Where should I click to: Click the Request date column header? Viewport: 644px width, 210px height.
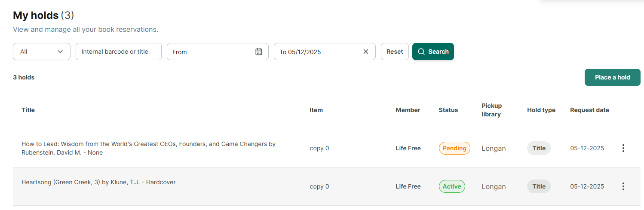[x=589, y=110]
